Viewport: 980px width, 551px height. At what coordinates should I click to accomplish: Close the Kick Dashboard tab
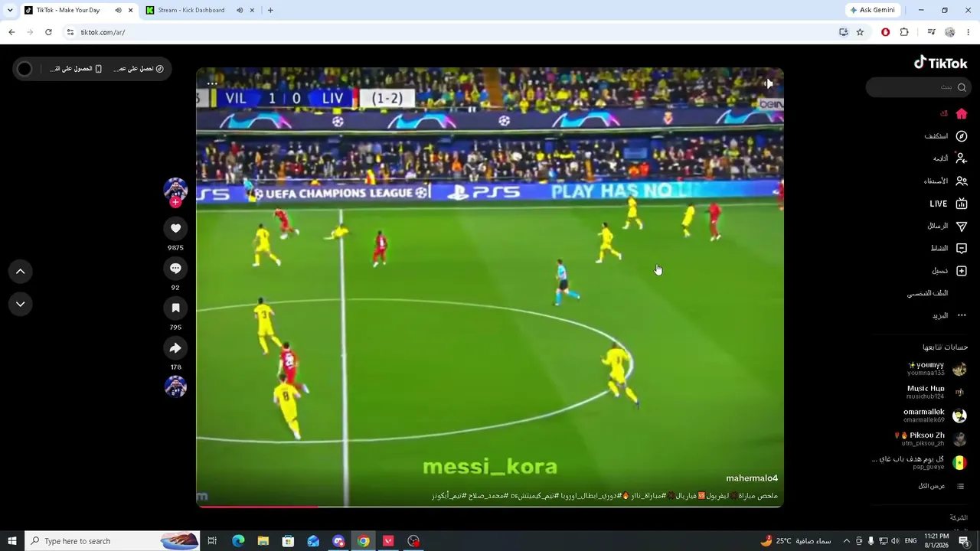click(x=252, y=10)
